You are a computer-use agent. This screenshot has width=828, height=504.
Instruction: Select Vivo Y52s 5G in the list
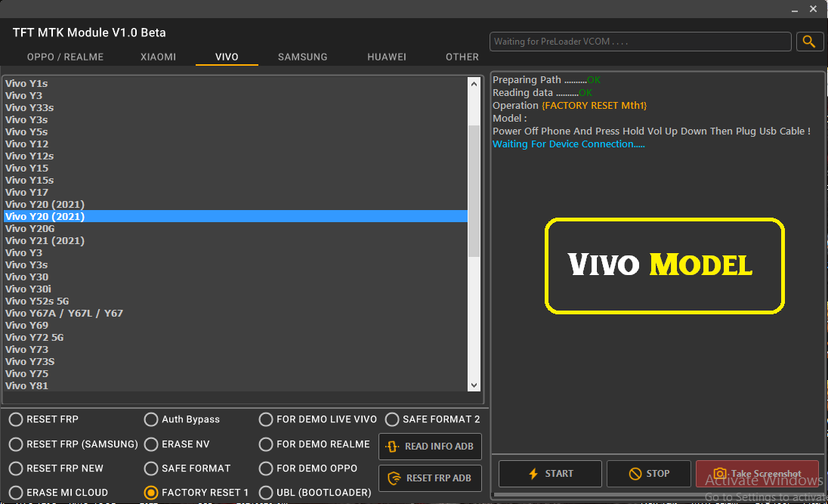236,301
